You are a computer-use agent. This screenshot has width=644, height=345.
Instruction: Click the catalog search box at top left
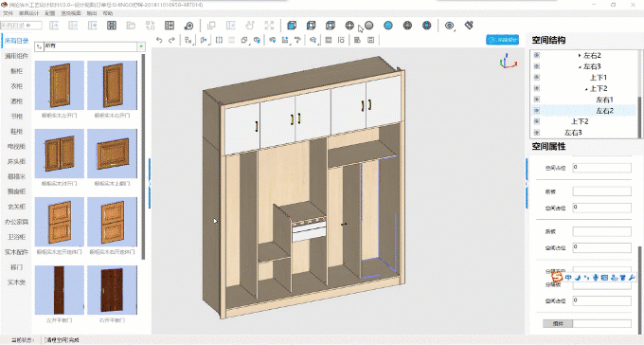click(21, 26)
